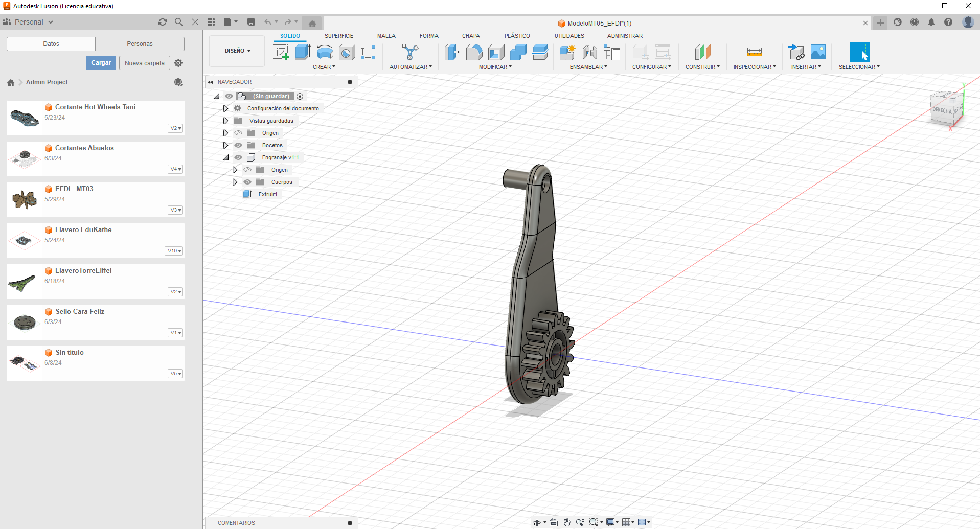980x529 pixels.
Task: Expand Configuración del documento node
Action: [x=225, y=108]
